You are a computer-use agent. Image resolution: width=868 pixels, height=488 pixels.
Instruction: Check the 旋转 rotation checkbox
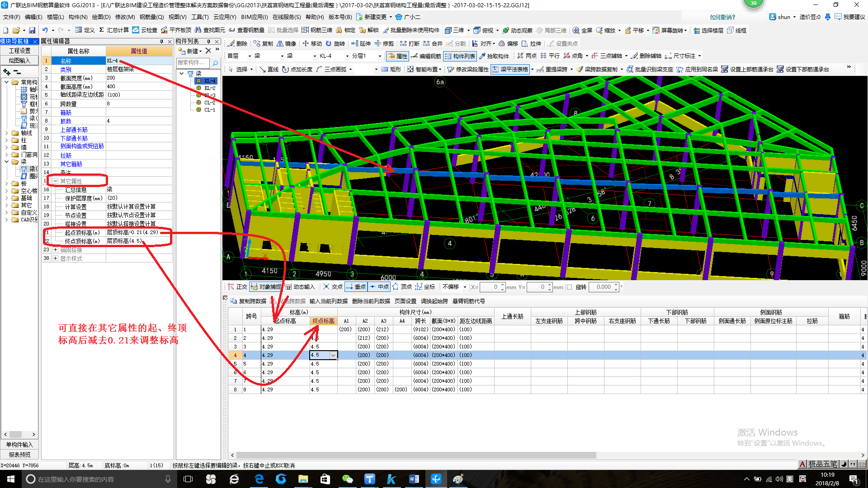[570, 287]
